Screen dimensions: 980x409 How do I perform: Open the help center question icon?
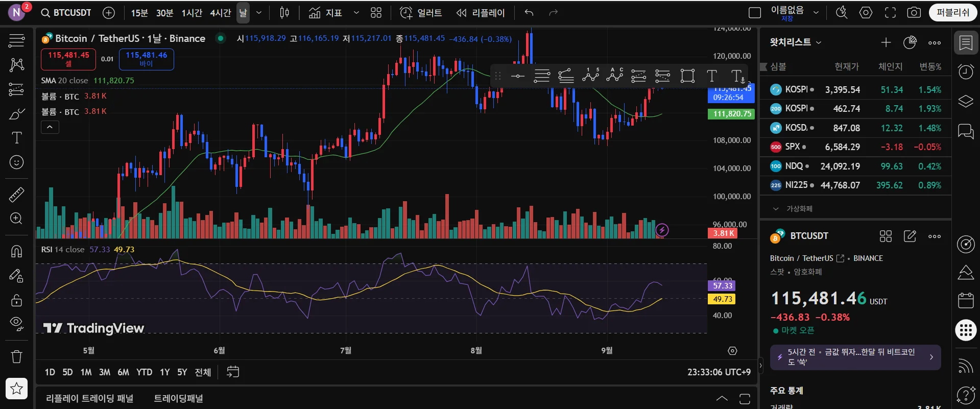coord(966,395)
